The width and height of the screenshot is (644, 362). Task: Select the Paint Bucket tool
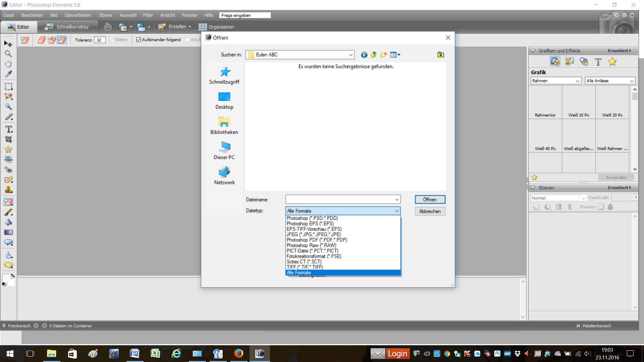[x=8, y=222]
